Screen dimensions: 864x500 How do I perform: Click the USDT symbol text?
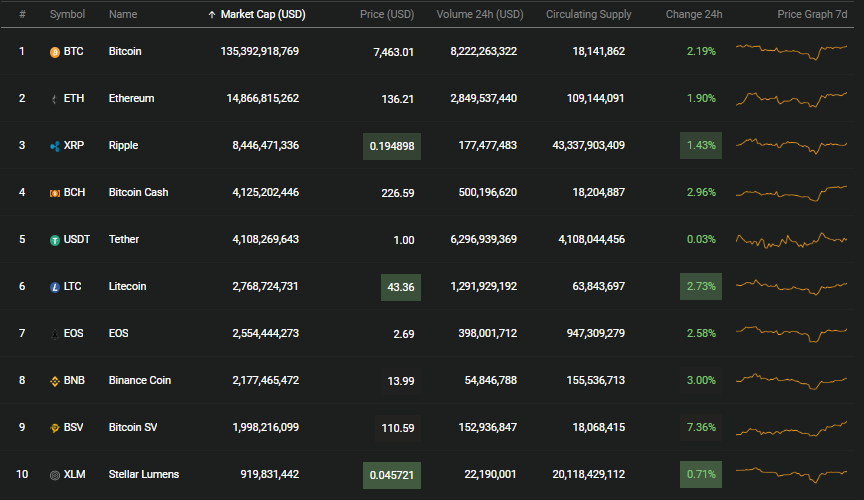point(77,239)
